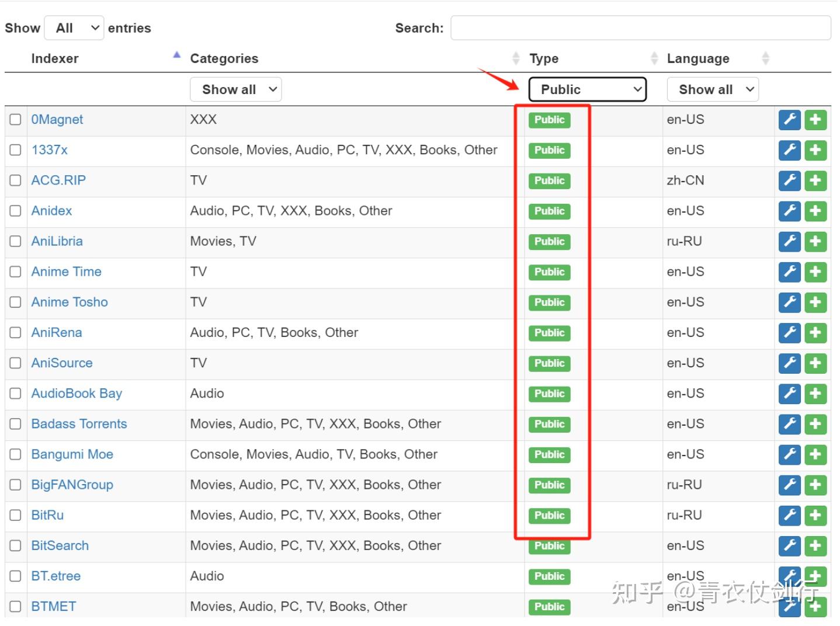Screen dimensions: 840x626
Task: Check the AniSource row checkbox
Action: pos(15,363)
